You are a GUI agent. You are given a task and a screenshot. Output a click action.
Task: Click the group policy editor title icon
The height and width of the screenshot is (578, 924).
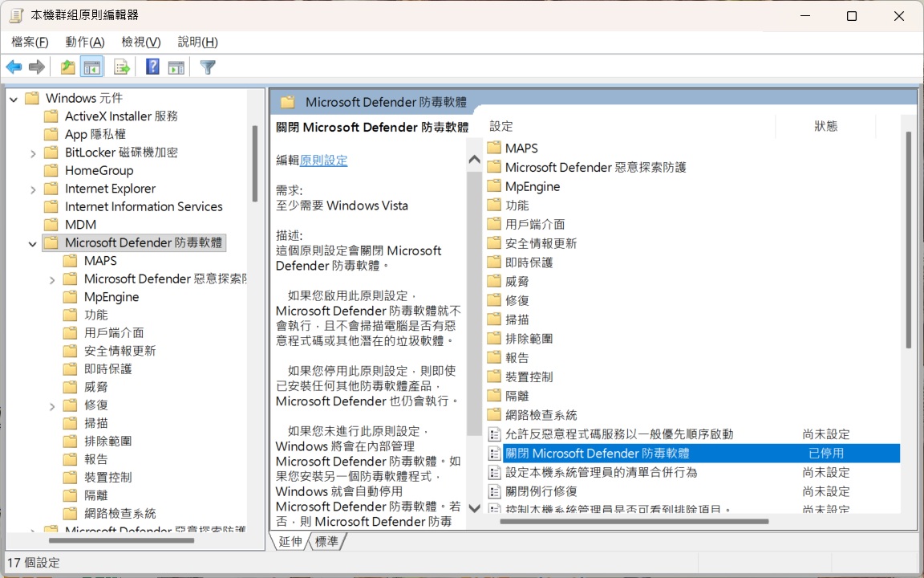[x=16, y=15]
